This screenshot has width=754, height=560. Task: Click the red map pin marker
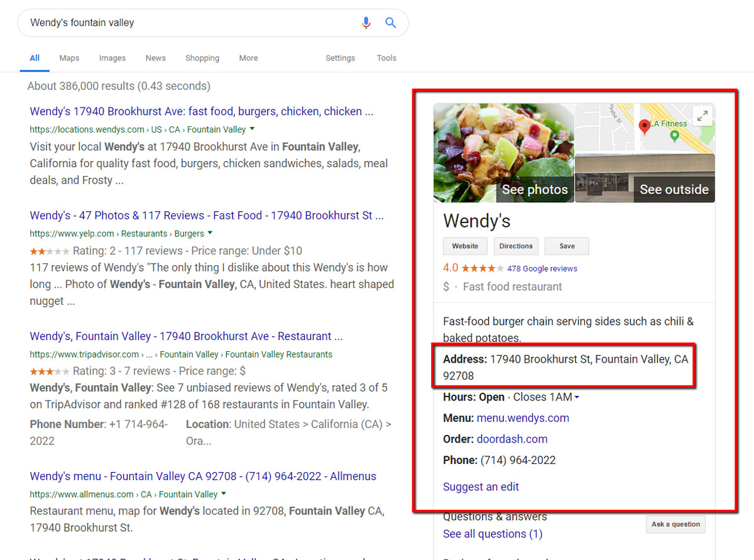pos(644,126)
